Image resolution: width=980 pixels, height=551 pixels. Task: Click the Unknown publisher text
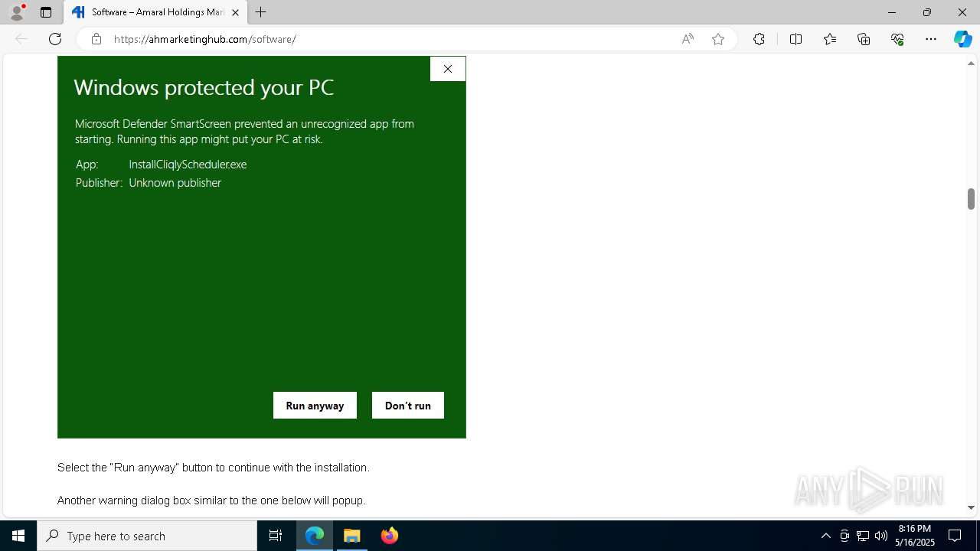tap(175, 183)
